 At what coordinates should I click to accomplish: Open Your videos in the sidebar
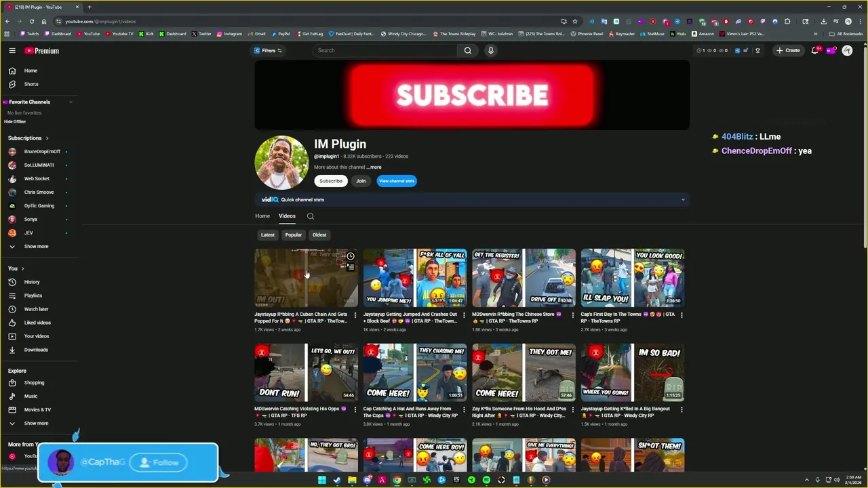click(37, 336)
